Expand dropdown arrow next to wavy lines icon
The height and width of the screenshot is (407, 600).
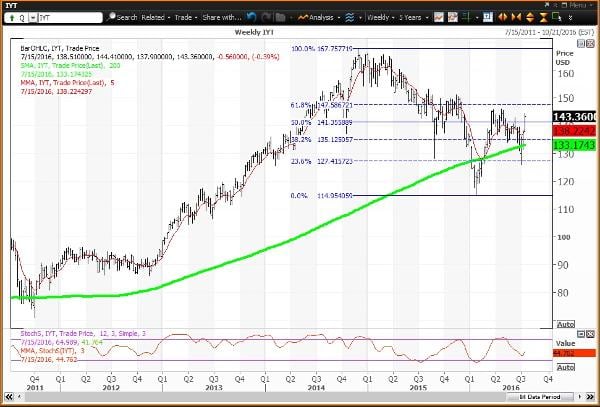[x=360, y=18]
